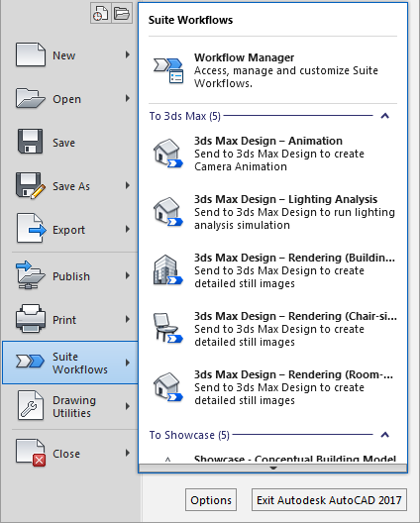Choose the Export menu label
This screenshot has height=523, width=420.
coord(68,230)
